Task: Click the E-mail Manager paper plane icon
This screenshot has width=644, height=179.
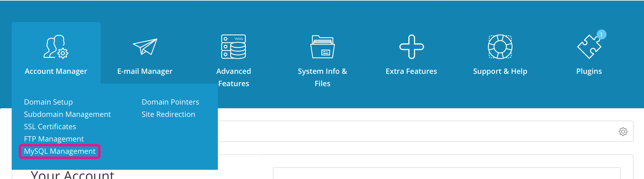Action: point(145,47)
